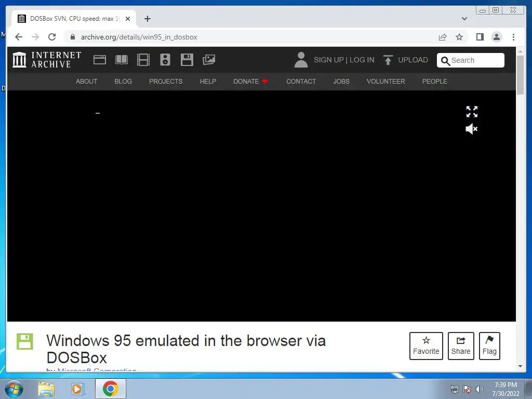Click the share page icon in the address bar
The height and width of the screenshot is (399, 532).
(x=443, y=37)
